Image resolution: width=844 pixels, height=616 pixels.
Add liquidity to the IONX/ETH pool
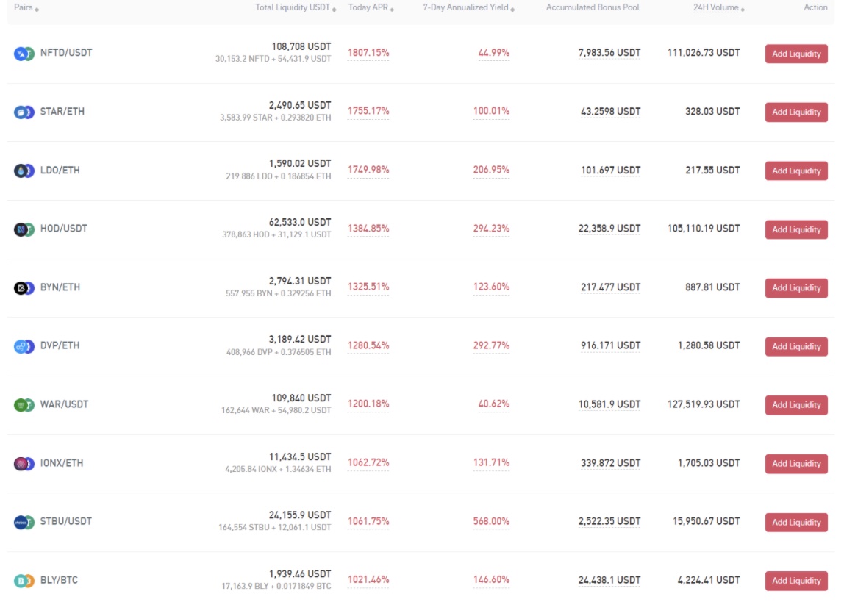796,464
